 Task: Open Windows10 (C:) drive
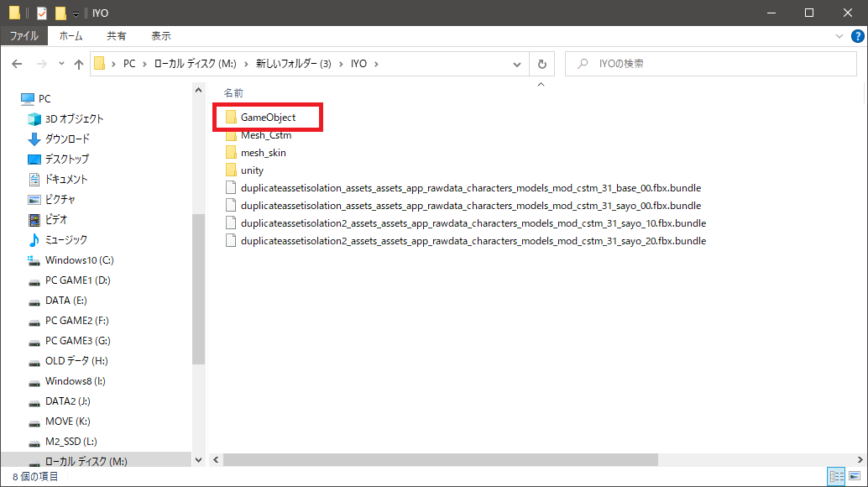pos(71,260)
